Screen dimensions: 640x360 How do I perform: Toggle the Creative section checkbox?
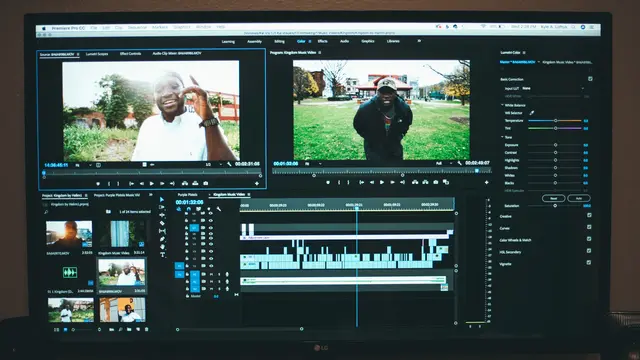click(x=589, y=215)
